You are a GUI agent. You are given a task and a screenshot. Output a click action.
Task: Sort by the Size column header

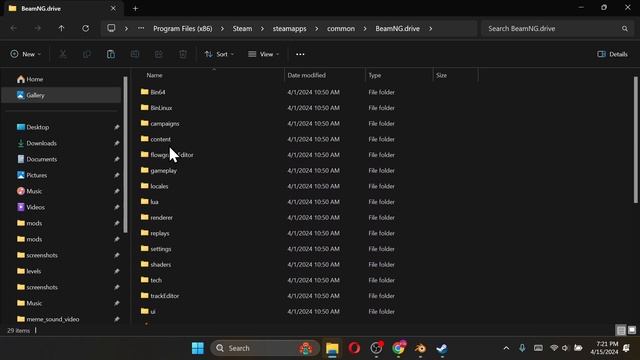(441, 75)
